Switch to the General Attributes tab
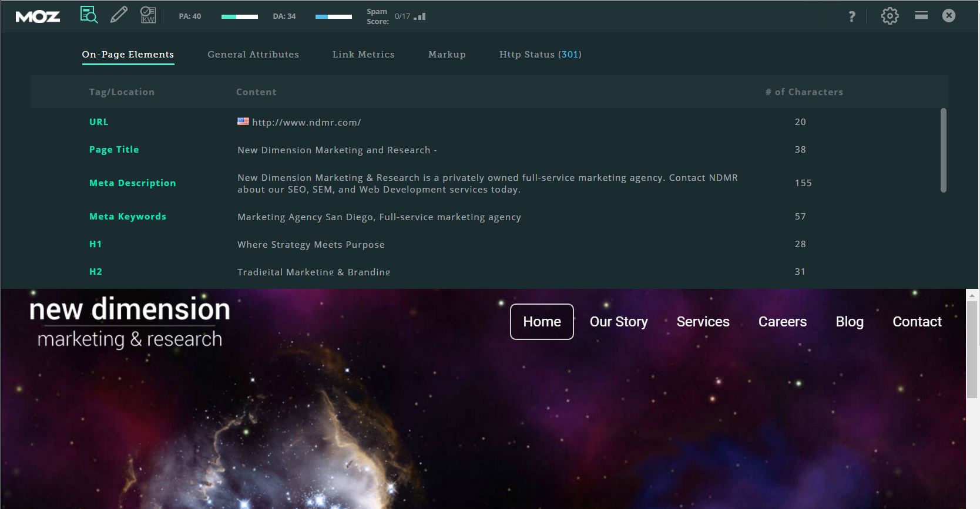 [x=253, y=55]
